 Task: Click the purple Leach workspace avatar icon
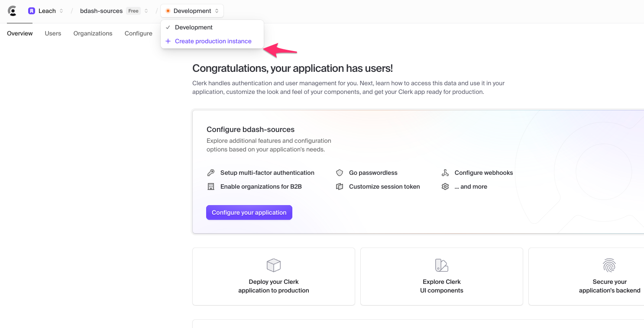[32, 11]
